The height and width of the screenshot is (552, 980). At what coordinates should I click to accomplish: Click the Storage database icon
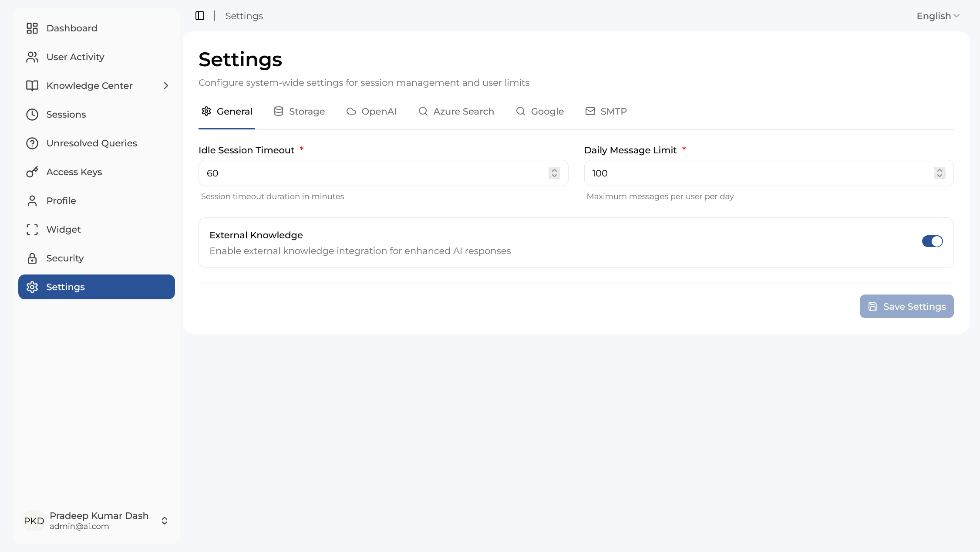point(279,112)
